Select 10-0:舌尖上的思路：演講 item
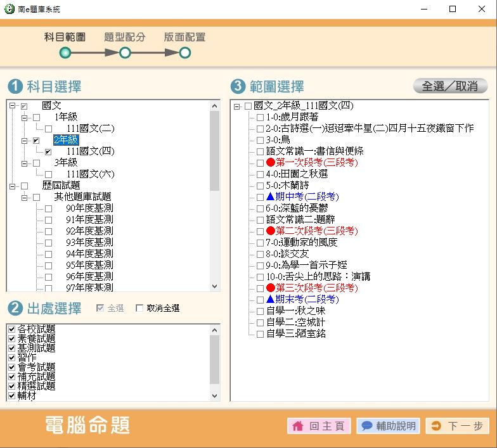This screenshot has width=497, height=448. point(318,276)
